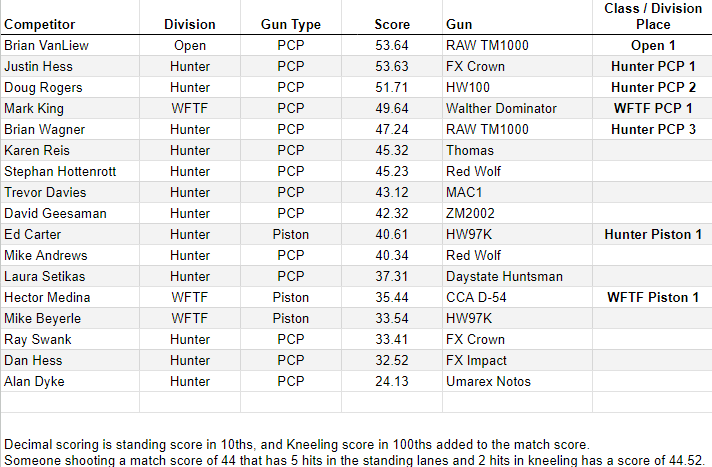The width and height of the screenshot is (712, 467).
Task: Click the Hunter Piston 1 place cell
Action: pos(653,234)
